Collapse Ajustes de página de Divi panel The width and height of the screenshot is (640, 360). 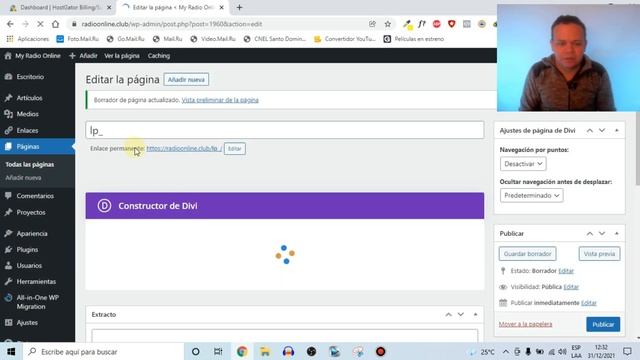[x=617, y=131]
